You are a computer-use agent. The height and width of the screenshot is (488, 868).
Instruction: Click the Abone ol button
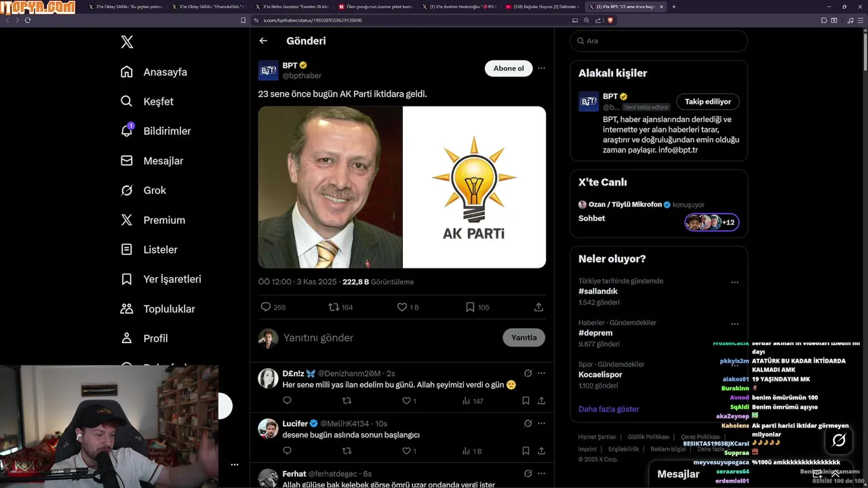pyautogui.click(x=509, y=68)
